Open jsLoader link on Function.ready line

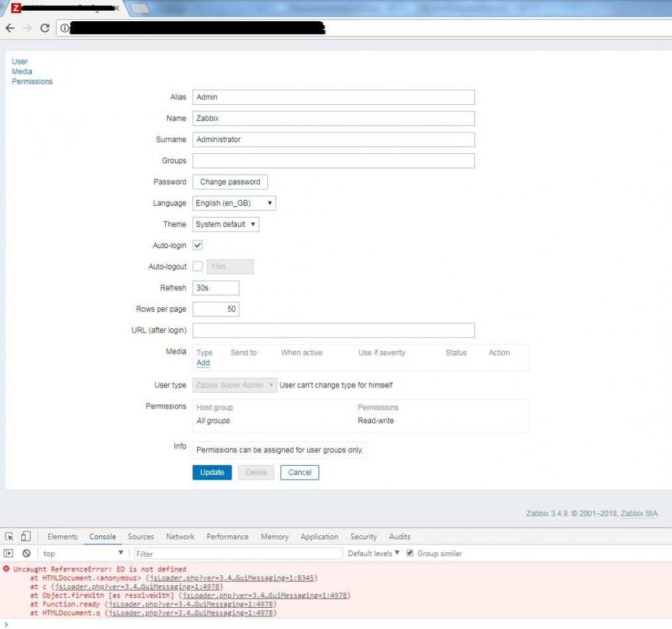[190, 604]
